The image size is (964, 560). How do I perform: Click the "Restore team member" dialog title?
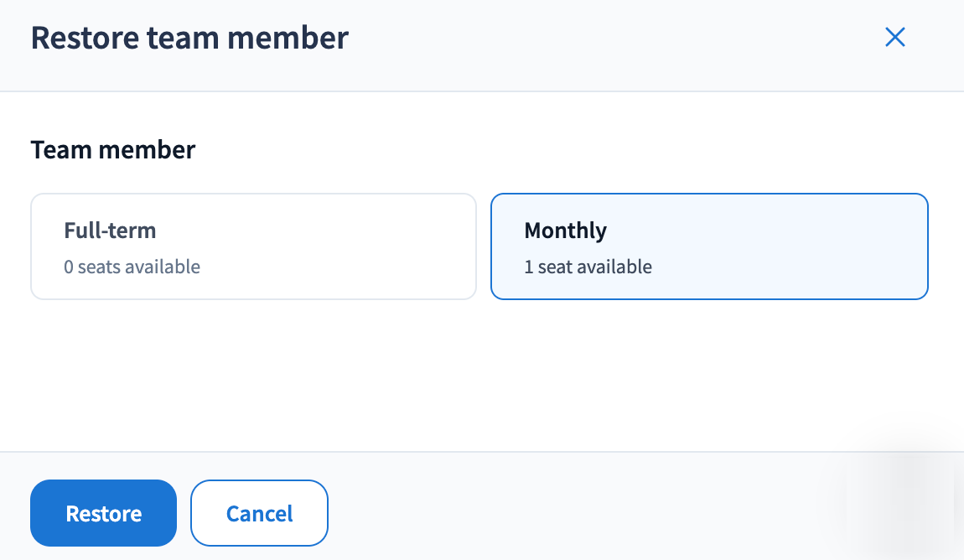(189, 38)
